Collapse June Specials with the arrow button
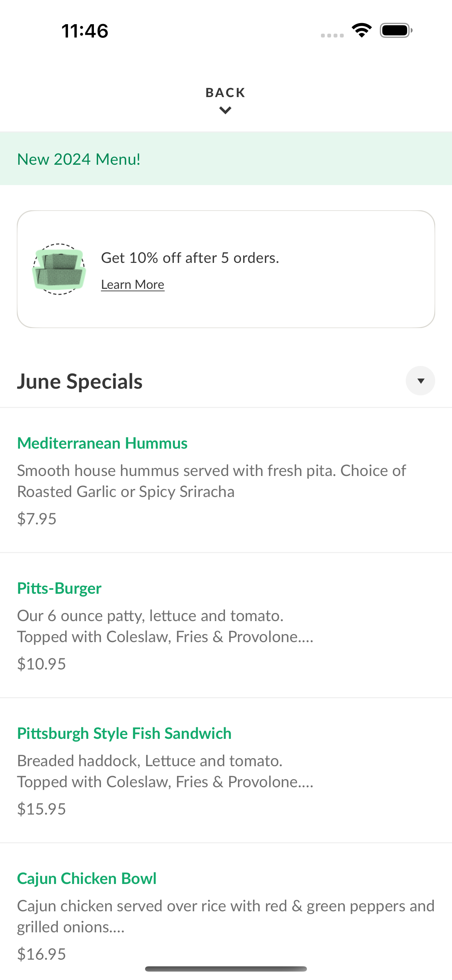The width and height of the screenshot is (452, 980). coord(420,381)
